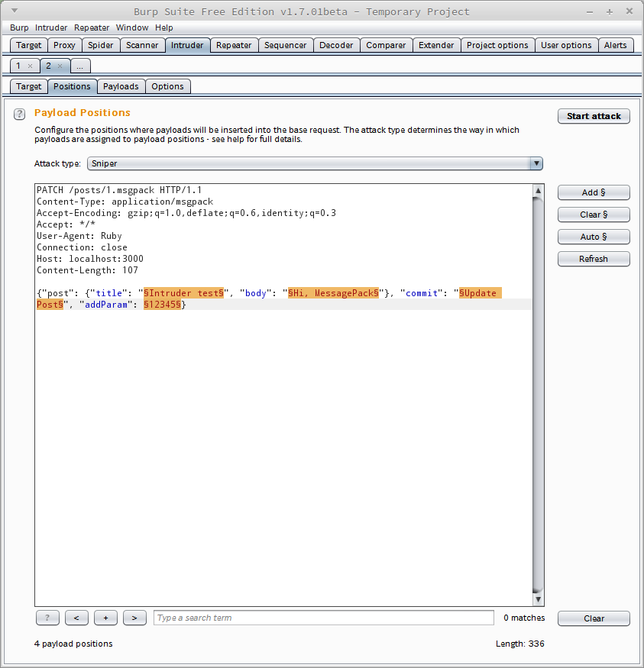Click the search term input field

[x=323, y=618]
